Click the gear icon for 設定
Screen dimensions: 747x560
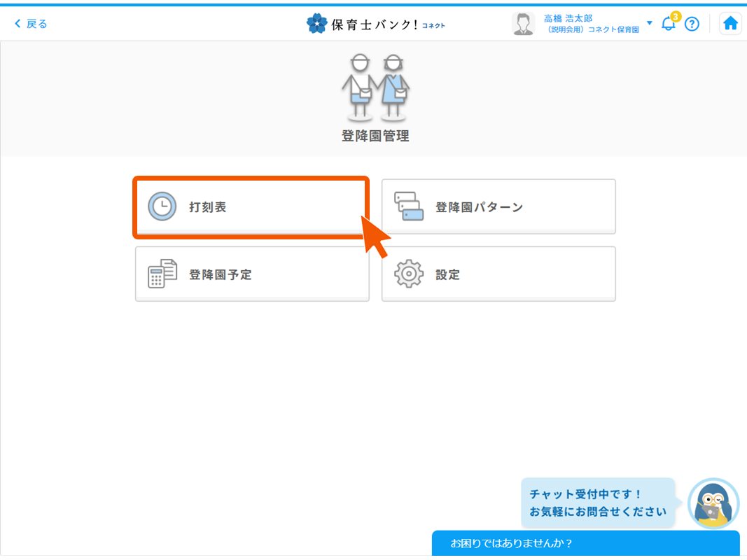[x=409, y=274]
